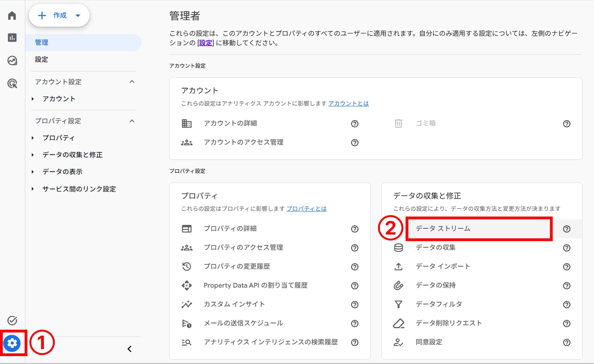Viewport: 594px width, 364px height.
Task: Collapse the アカウント設定 section chevron
Action: 132,82
